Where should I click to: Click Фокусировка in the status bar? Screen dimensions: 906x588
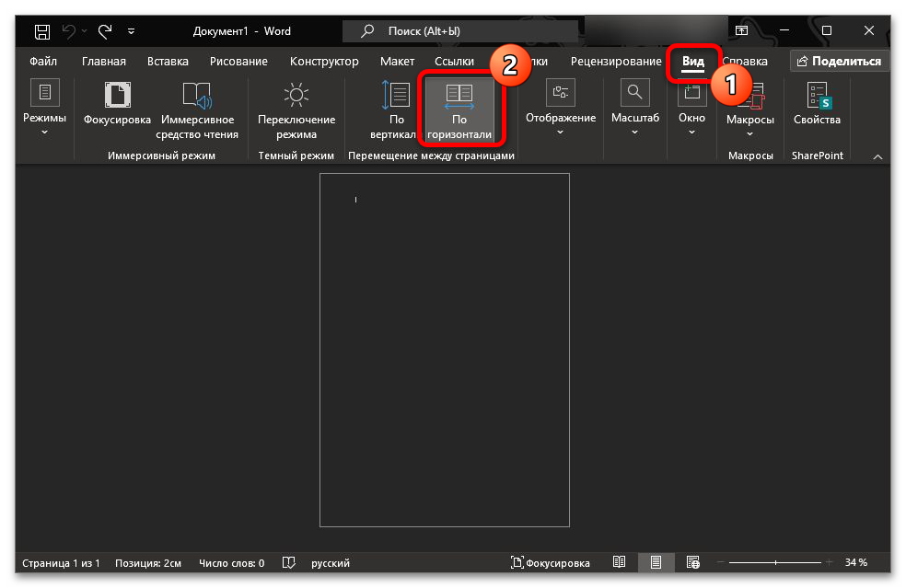pos(551,562)
